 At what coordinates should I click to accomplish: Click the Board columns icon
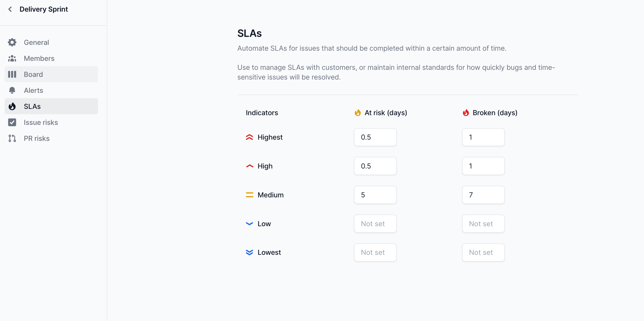coord(12,74)
